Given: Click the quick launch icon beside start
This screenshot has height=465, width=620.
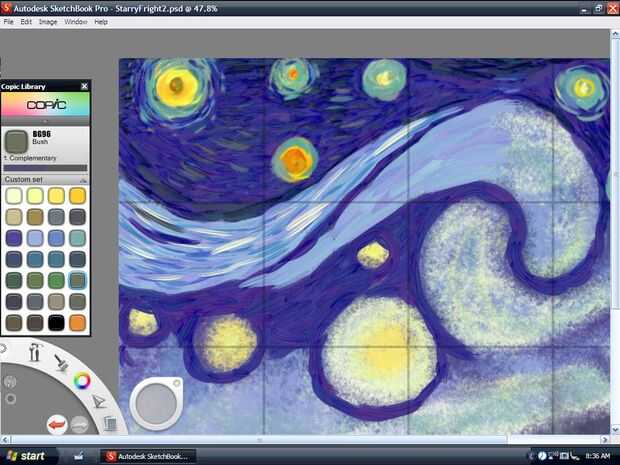Looking at the screenshot, I should coord(79,456).
